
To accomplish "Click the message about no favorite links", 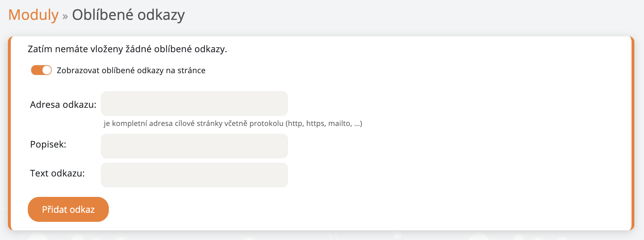I will pyautogui.click(x=127, y=49).
